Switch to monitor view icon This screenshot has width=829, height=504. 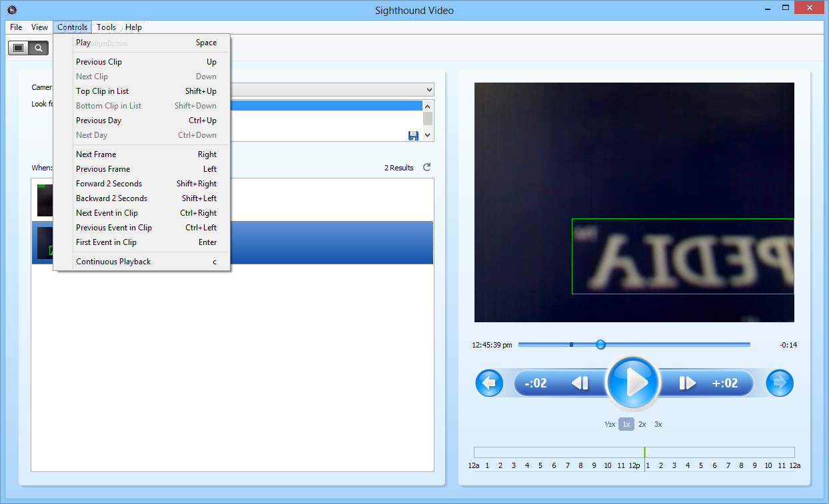pos(19,48)
